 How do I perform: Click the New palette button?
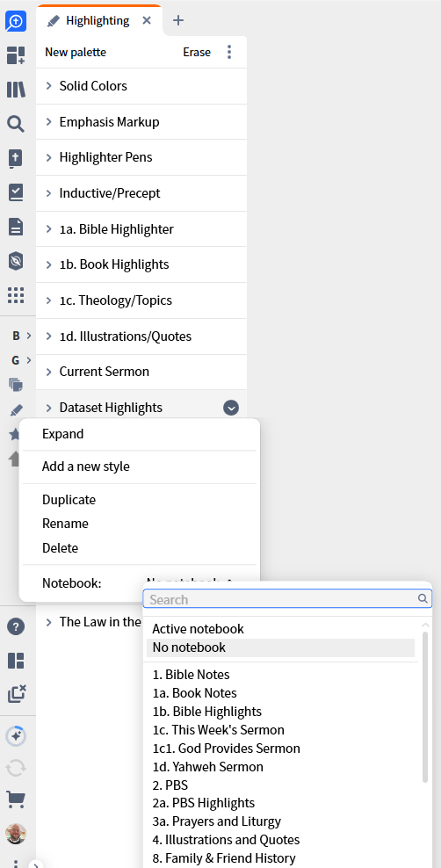pos(76,52)
